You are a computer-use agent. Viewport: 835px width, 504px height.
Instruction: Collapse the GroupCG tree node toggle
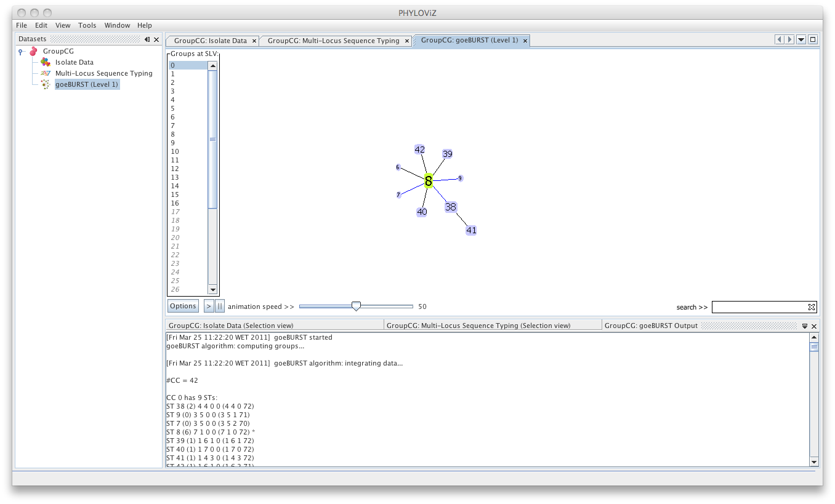point(21,52)
